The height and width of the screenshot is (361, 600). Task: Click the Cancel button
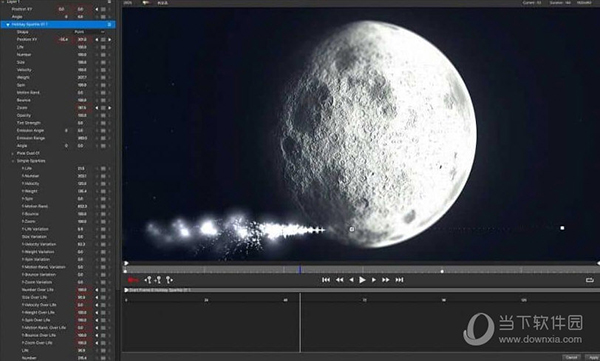click(x=571, y=358)
